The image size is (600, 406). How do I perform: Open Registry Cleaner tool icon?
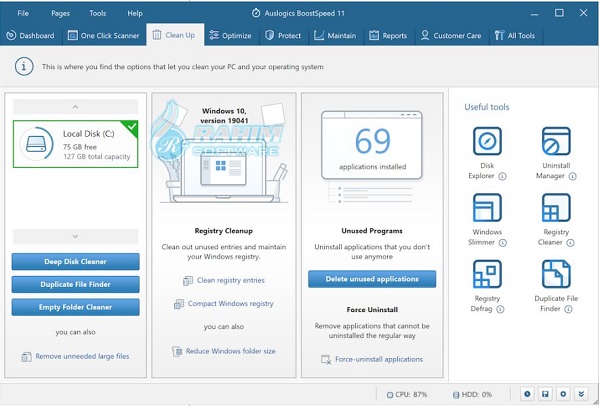coord(556,207)
